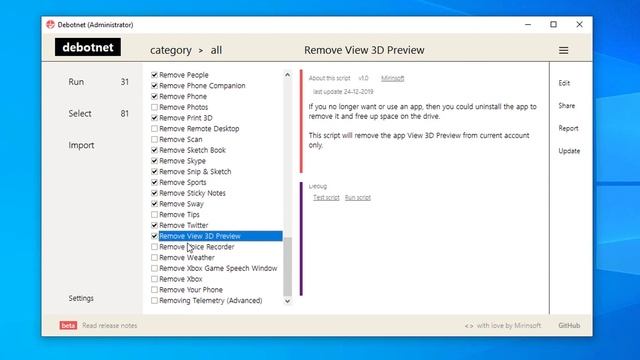Enable Removing Telemetry (Advanced) checkbox
The height and width of the screenshot is (360, 640).
(154, 300)
